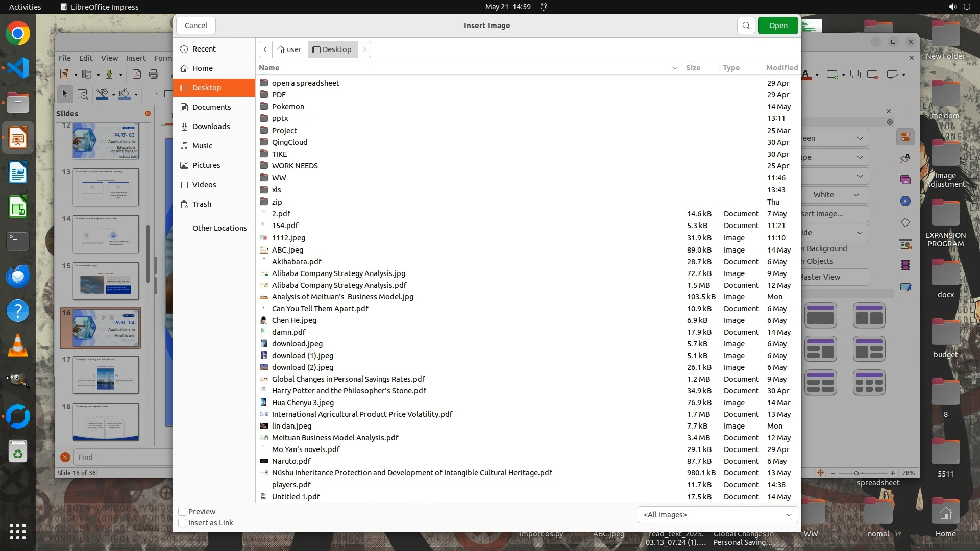Click the search icon in the Insert Image dialog
This screenshot has width=980, height=551.
pos(746,26)
